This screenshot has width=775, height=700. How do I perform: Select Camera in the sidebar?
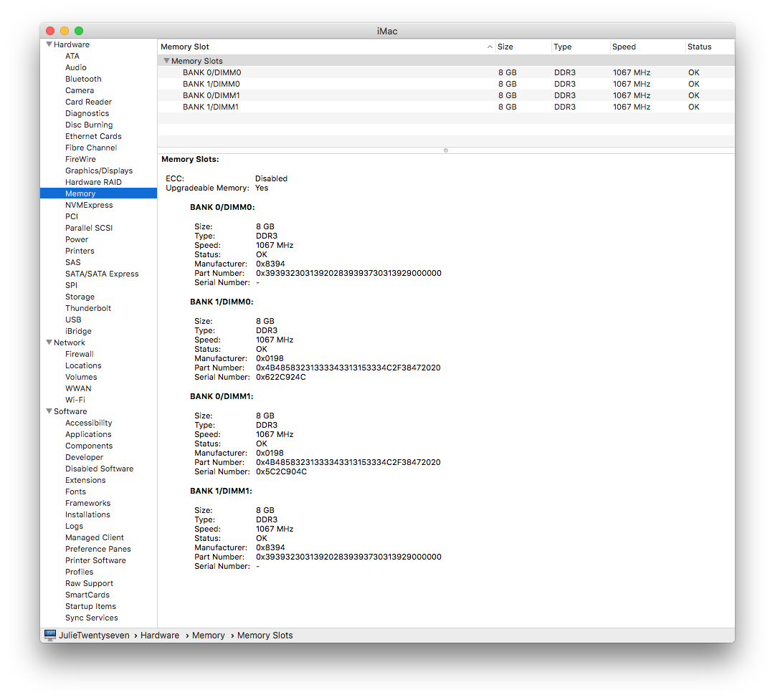pyautogui.click(x=79, y=90)
